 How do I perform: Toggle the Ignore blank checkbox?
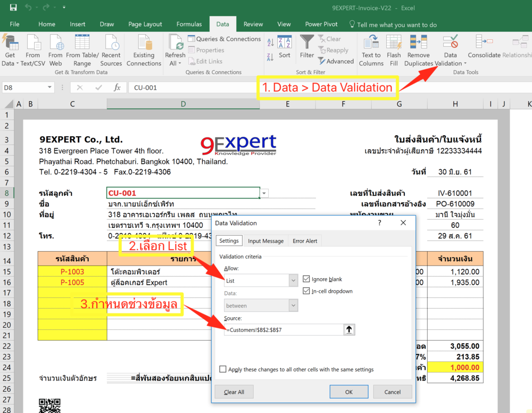click(x=306, y=278)
